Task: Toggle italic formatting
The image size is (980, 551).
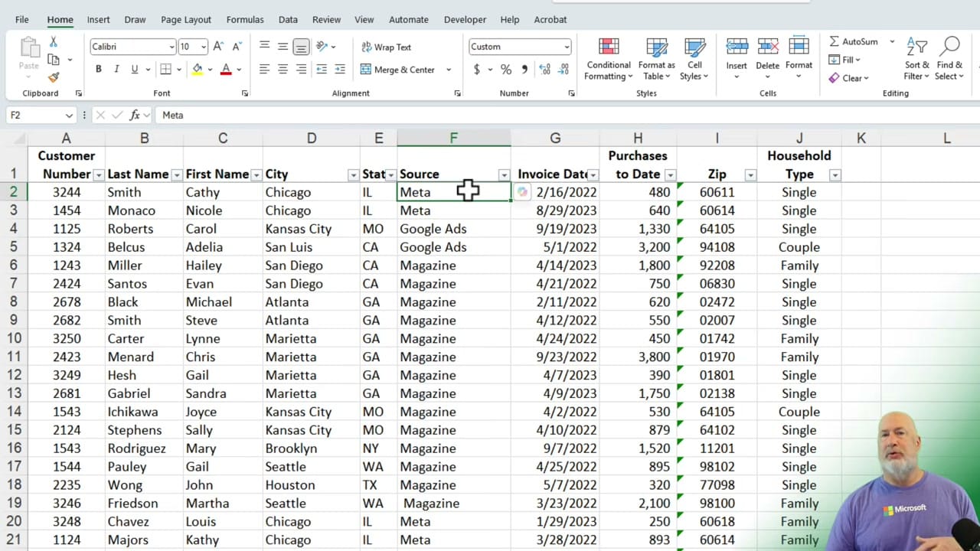Action: tap(116, 69)
